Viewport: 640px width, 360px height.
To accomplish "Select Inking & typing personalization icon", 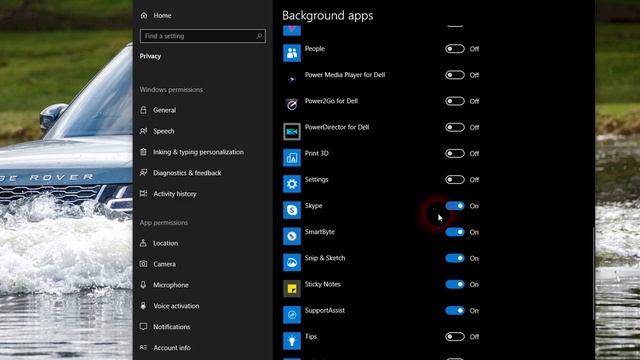I will [x=143, y=152].
